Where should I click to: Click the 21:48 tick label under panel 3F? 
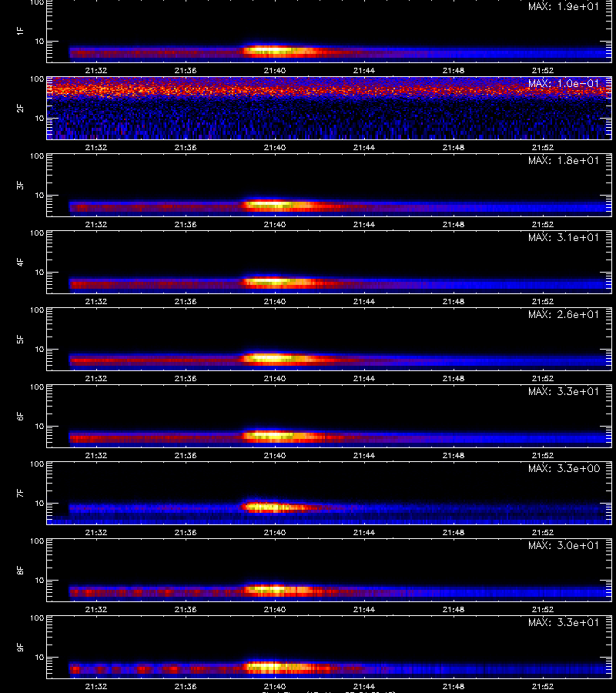454,224
